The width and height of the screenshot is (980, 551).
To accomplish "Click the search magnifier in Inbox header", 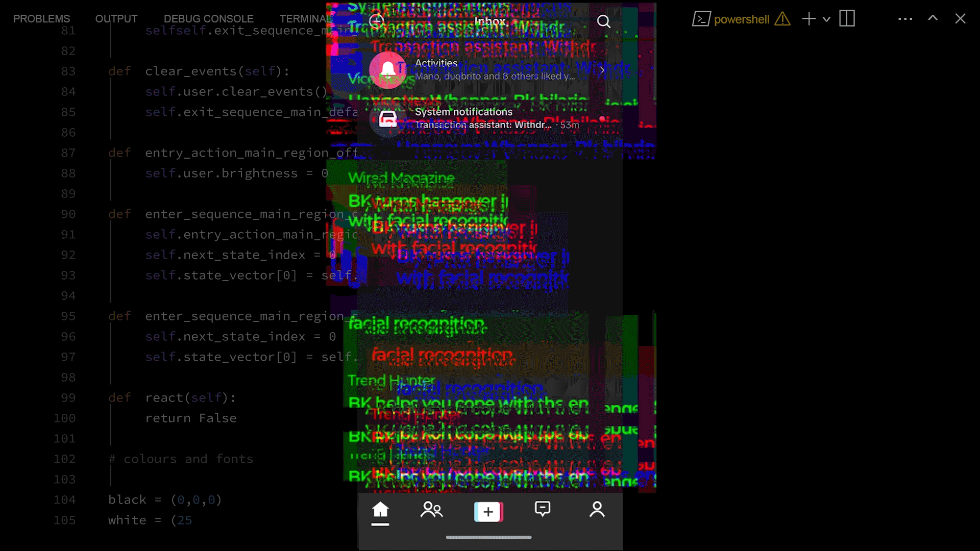I will coord(603,21).
